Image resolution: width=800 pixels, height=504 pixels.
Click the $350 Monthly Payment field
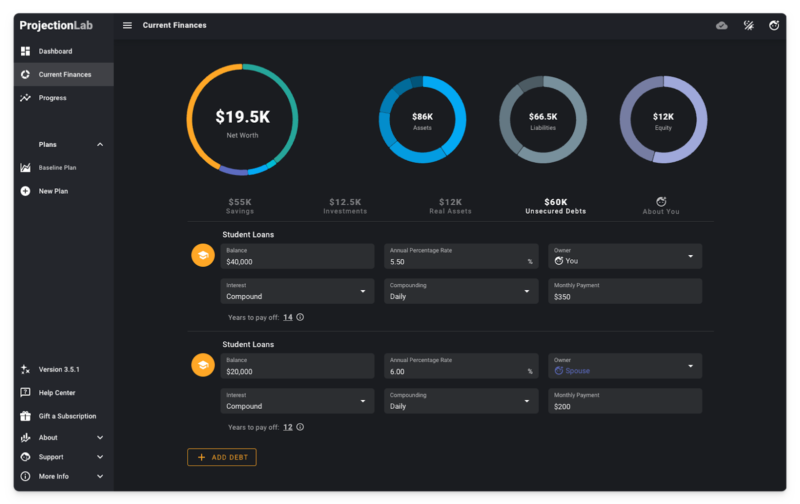coord(624,291)
